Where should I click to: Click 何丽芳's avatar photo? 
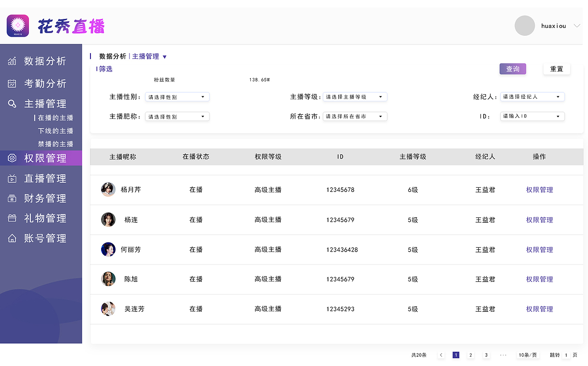(x=108, y=249)
